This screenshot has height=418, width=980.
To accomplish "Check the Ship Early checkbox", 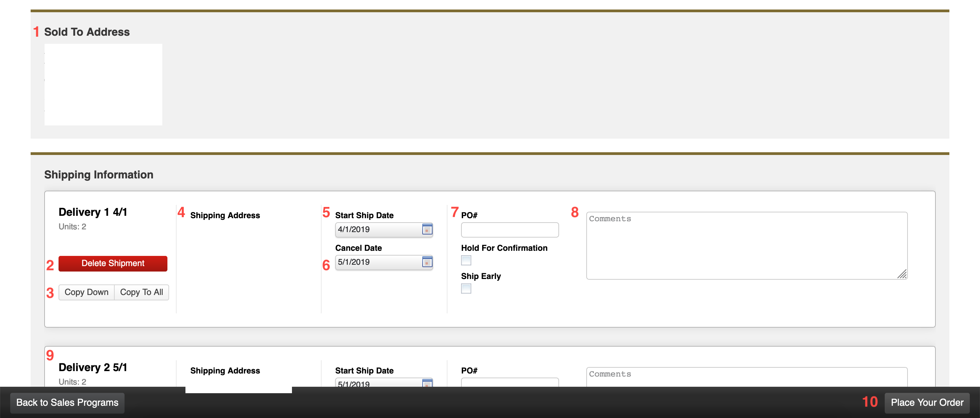I will (465, 289).
